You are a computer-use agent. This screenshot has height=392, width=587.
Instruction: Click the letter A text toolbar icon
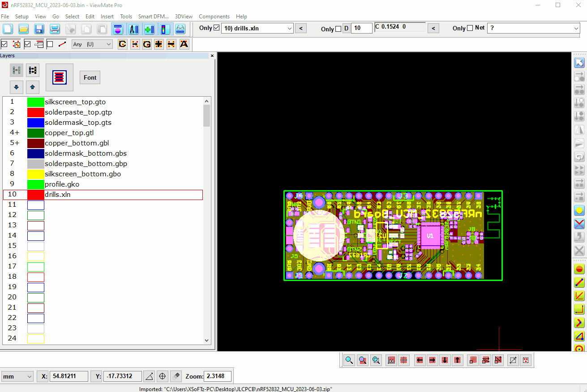click(184, 44)
